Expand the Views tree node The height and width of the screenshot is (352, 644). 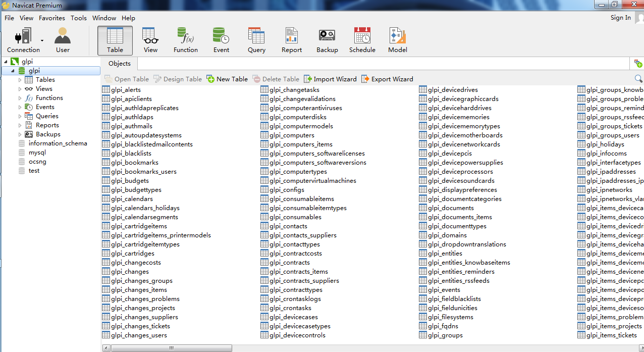tap(20, 89)
